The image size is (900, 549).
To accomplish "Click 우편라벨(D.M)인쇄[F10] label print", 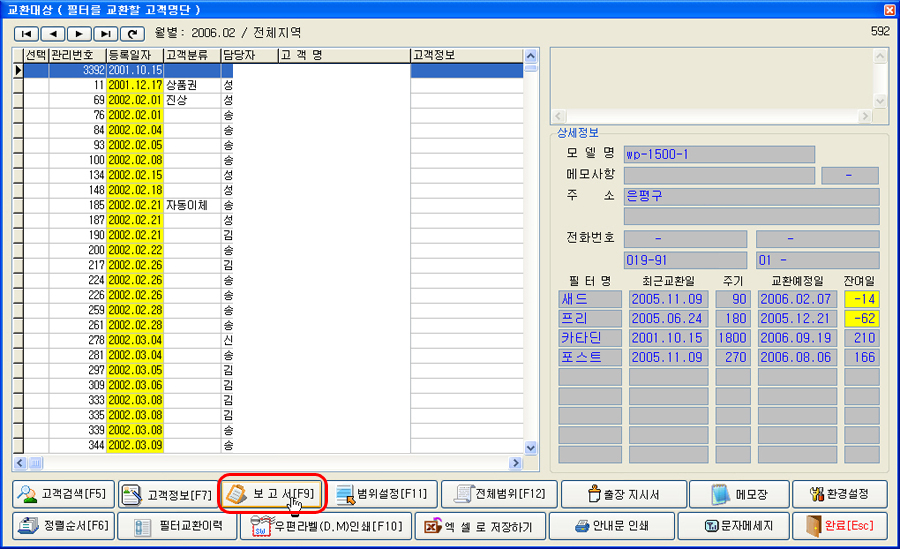I will coord(326,526).
